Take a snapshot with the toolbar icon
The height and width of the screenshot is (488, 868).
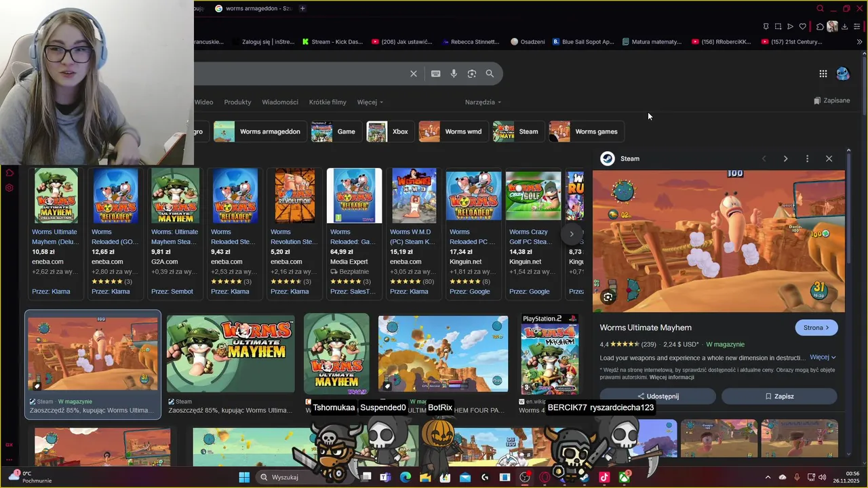point(778,26)
